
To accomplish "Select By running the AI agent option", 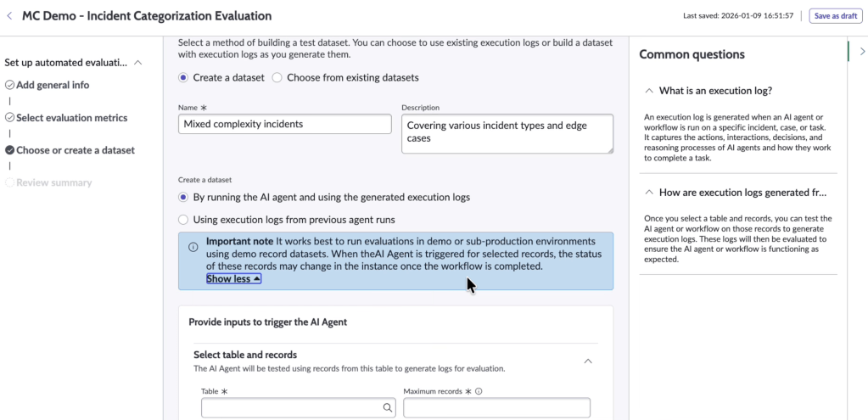I will [x=183, y=197].
